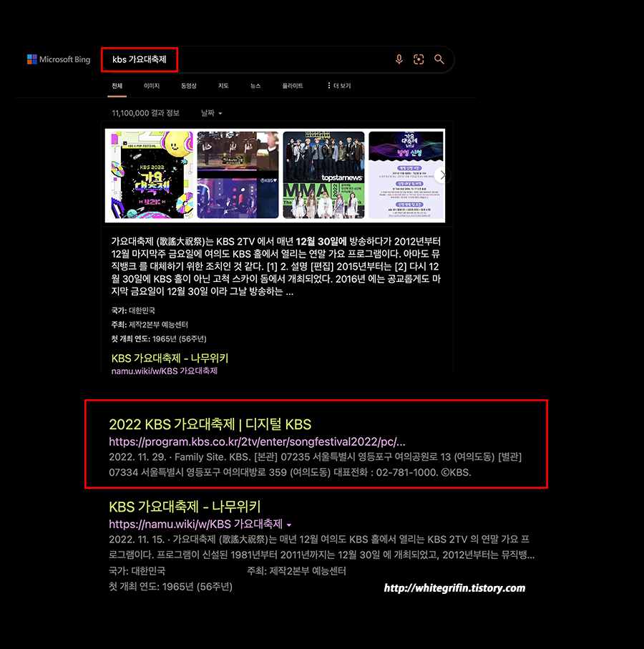Open 2022 KBS 가요대축제 | 디지털 KBS result
The image size is (644, 649).
click(210, 424)
